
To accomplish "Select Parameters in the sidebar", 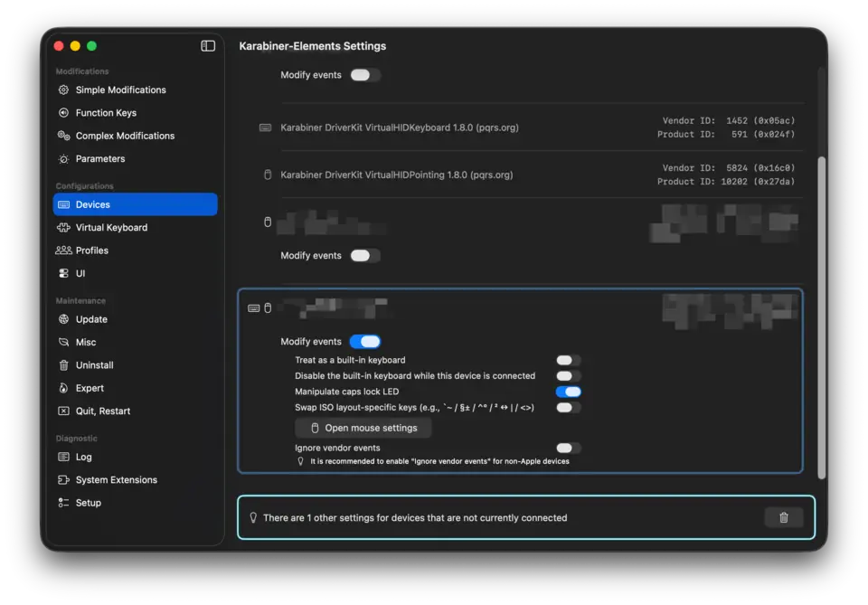I will [135, 159].
